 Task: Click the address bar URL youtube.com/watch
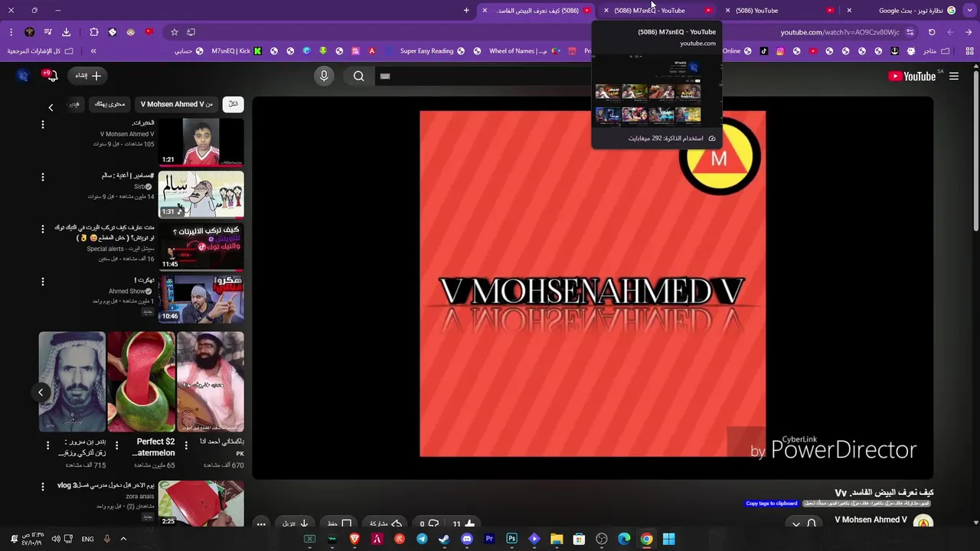click(x=840, y=32)
